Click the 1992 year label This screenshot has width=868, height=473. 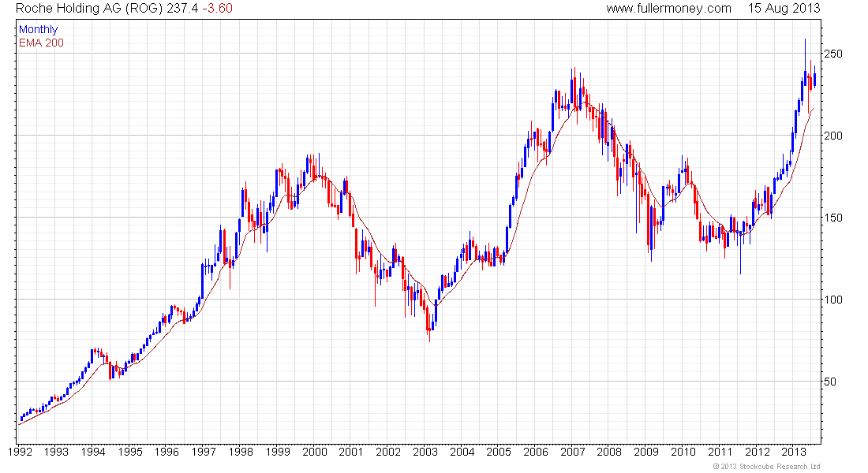20,452
